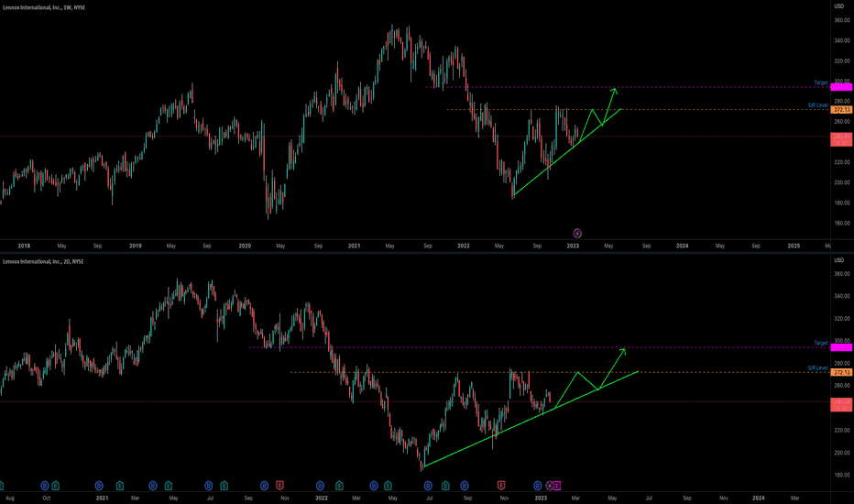
Task: Open the dividend marker just before 2021
Action: tap(99, 486)
